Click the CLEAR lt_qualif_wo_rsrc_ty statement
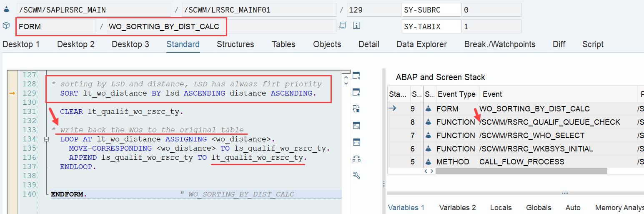Viewport: 644px width, 214px height. click(122, 111)
